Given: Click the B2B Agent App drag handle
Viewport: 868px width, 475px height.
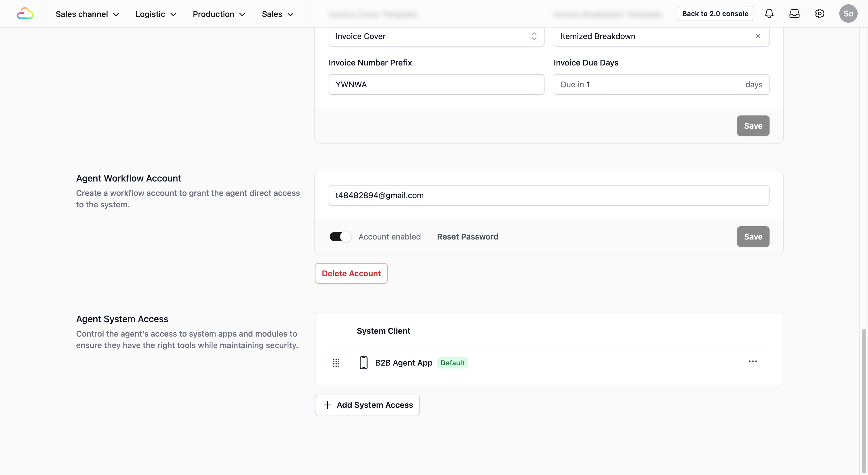Looking at the screenshot, I should click(336, 363).
